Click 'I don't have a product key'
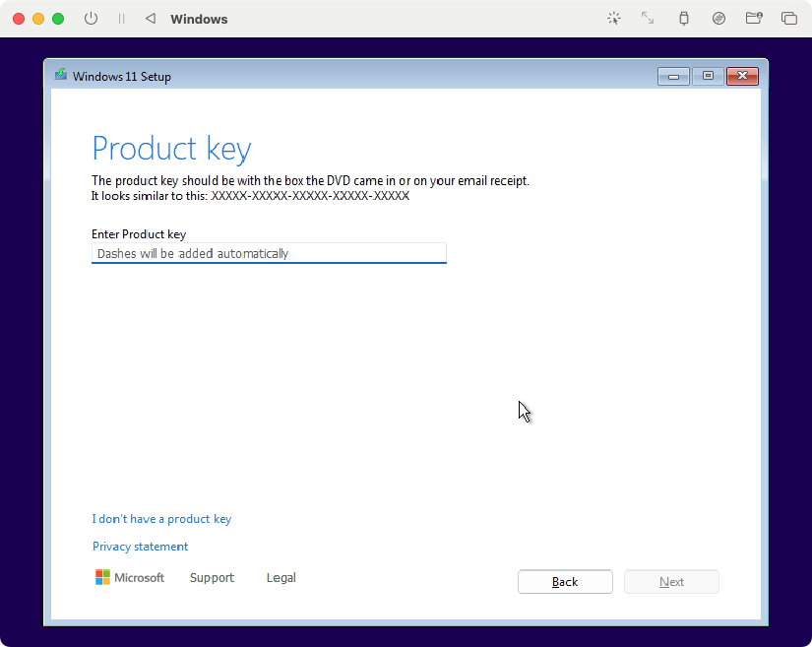812x647 pixels. click(x=161, y=519)
